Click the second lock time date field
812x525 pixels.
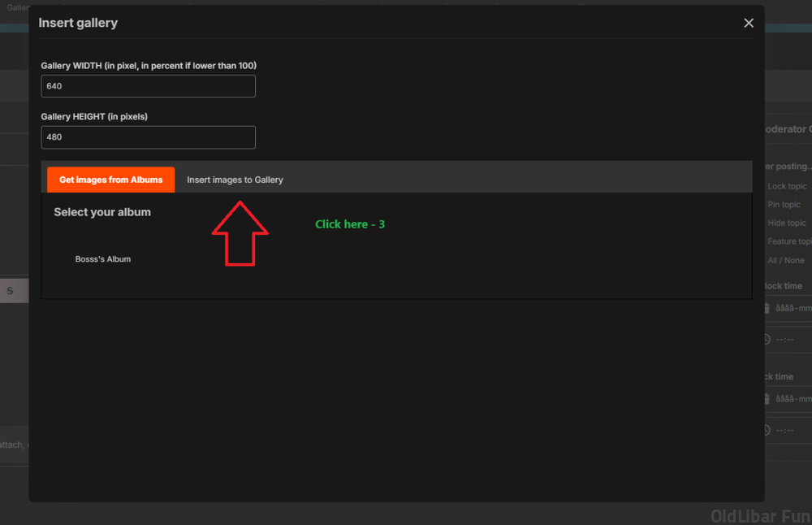coord(793,399)
